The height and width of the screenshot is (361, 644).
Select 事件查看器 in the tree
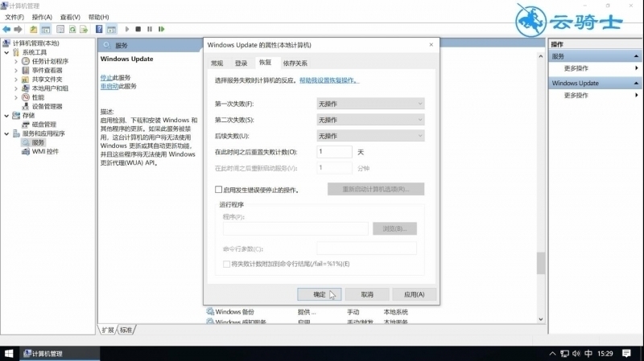pos(47,70)
